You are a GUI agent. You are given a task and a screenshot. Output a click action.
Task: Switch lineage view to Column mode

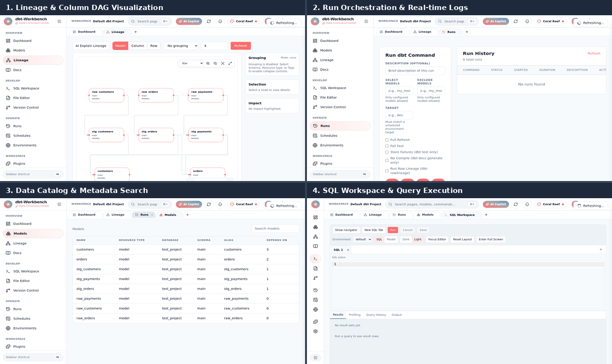pyautogui.click(x=138, y=46)
